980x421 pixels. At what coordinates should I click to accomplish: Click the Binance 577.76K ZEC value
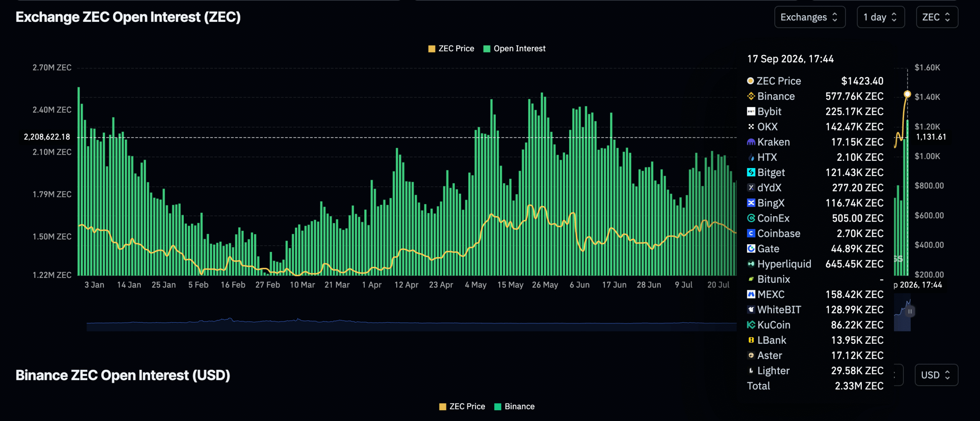point(854,96)
